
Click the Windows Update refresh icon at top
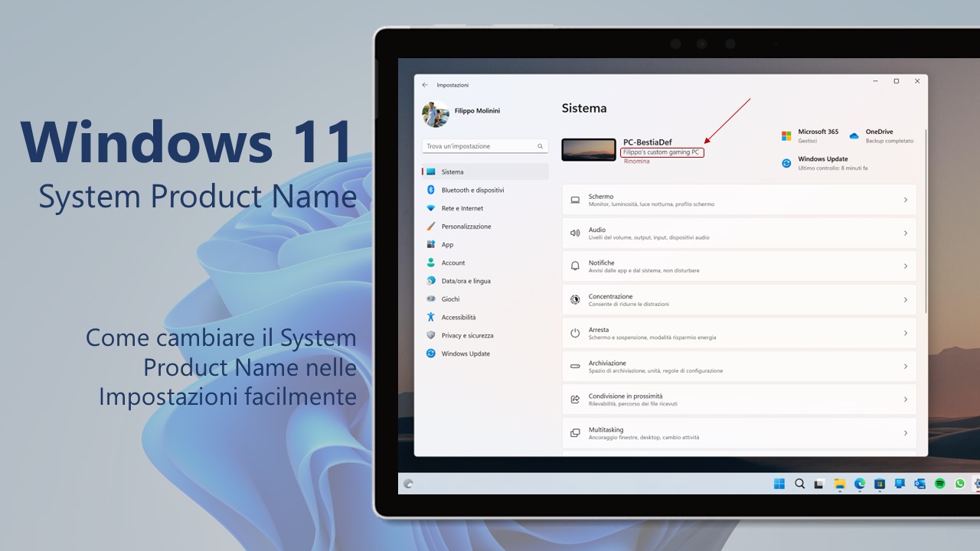pos(786,163)
